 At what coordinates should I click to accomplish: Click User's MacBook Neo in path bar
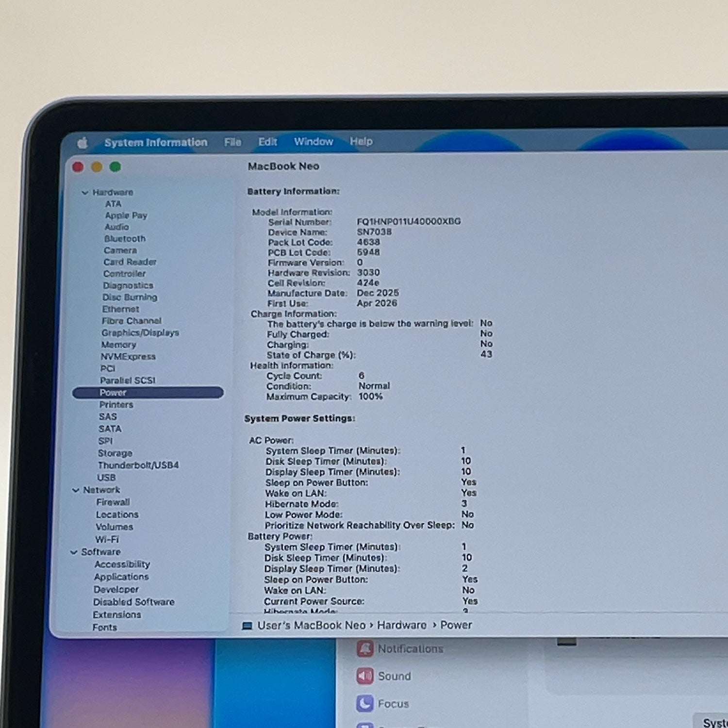[x=311, y=626]
